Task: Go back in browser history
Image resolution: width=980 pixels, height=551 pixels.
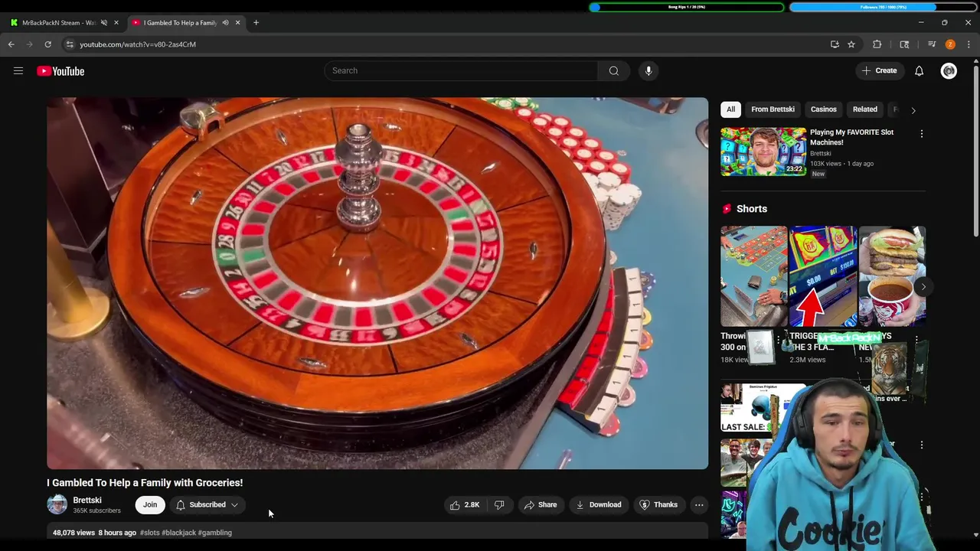Action: [11, 44]
